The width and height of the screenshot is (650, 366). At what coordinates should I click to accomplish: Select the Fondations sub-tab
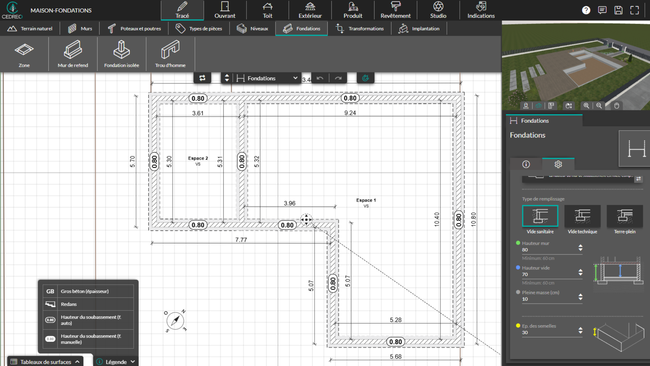(301, 29)
